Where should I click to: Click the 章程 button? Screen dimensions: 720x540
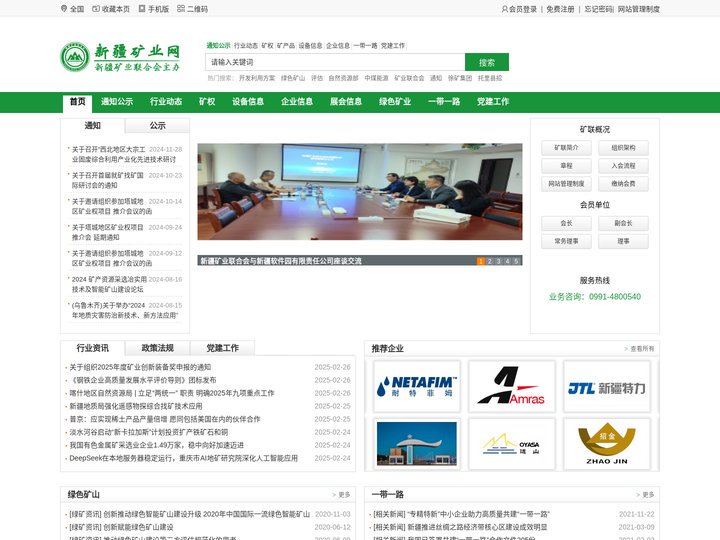point(566,166)
